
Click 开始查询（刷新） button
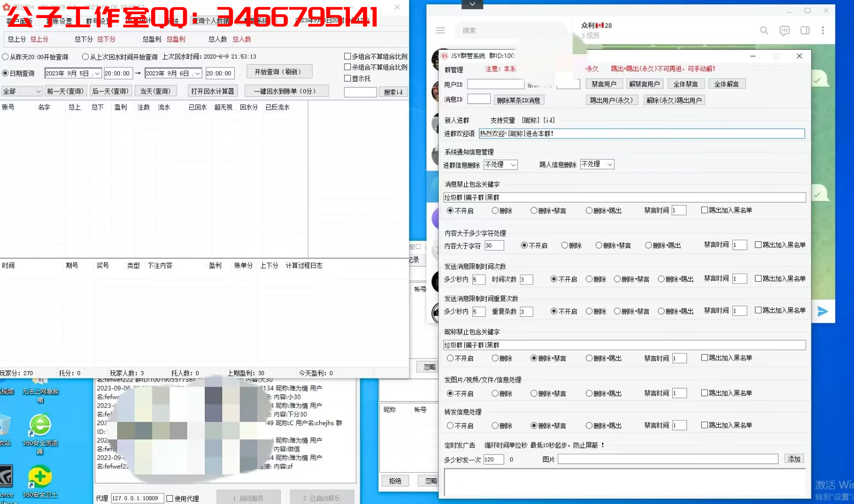tap(279, 72)
